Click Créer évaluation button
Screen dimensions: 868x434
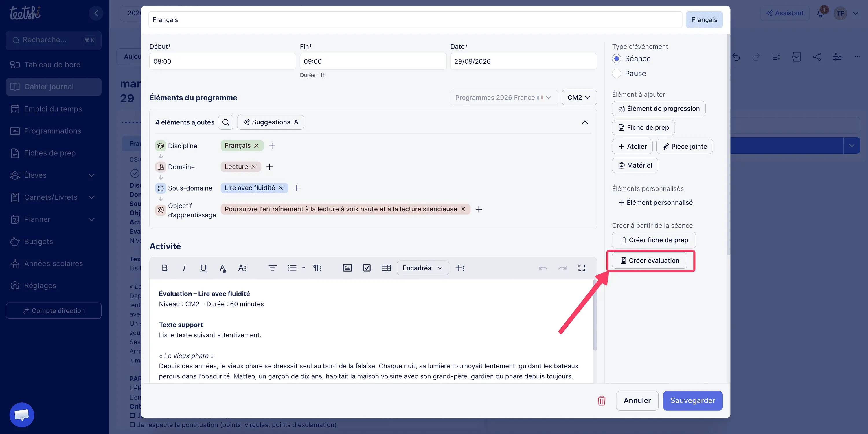click(649, 260)
